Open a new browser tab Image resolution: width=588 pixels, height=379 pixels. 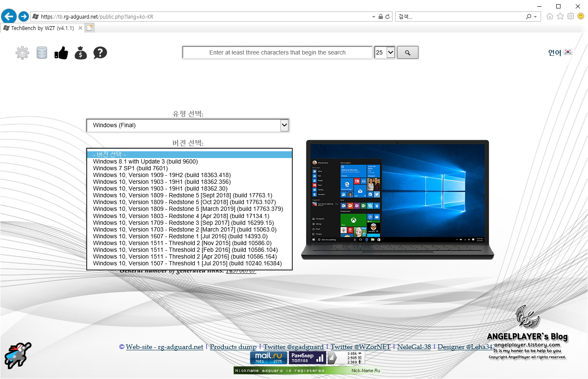pyautogui.click(x=89, y=28)
